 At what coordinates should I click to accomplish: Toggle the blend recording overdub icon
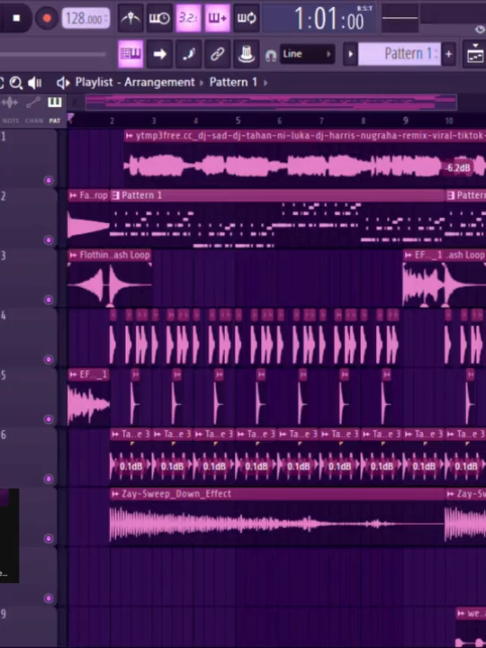pos(217,18)
